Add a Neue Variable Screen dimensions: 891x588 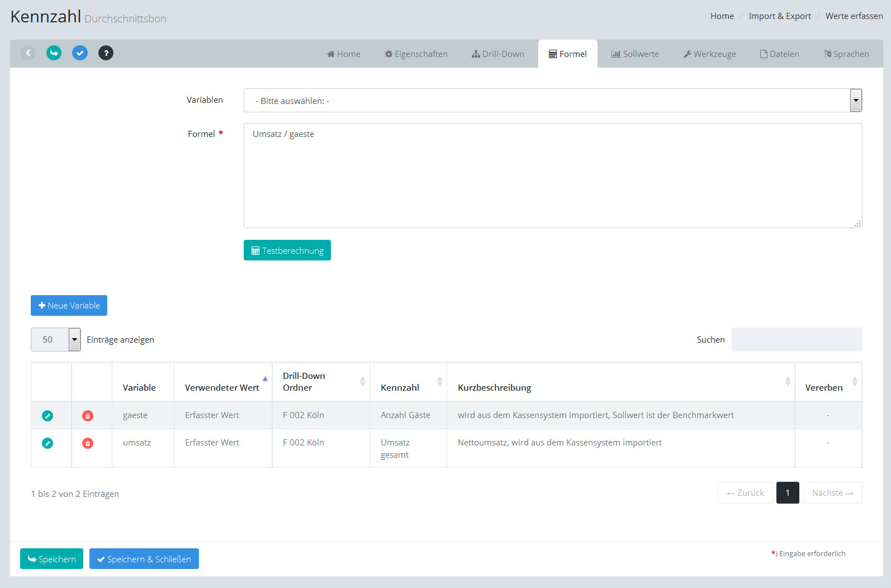(x=69, y=306)
